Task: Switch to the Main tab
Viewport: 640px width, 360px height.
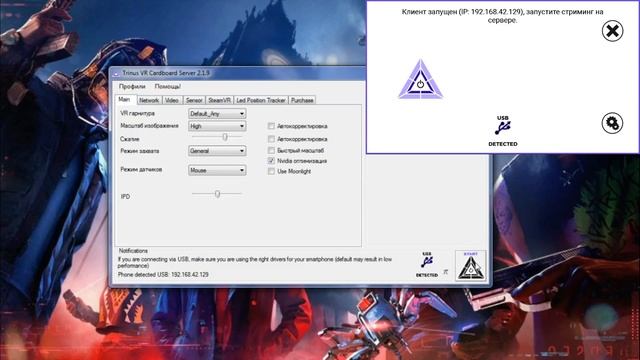Action: pyautogui.click(x=124, y=99)
